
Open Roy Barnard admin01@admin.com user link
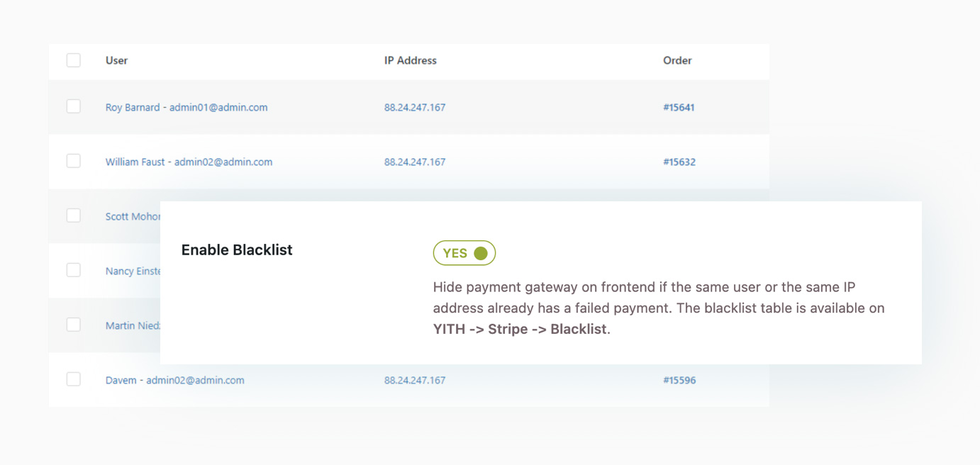(x=186, y=108)
